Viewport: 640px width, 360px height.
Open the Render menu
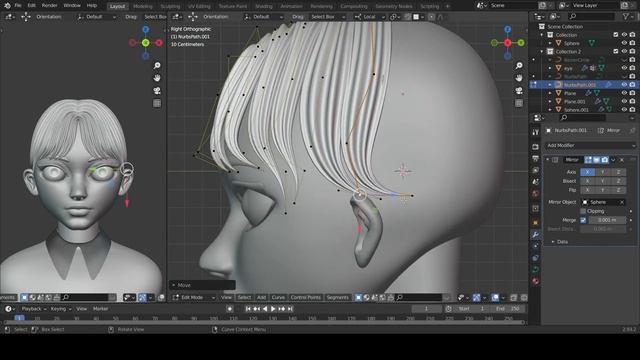49,6
